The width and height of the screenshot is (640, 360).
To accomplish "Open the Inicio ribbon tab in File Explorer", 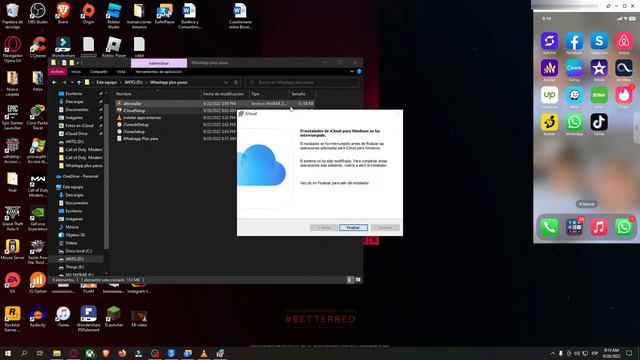I will [x=76, y=71].
